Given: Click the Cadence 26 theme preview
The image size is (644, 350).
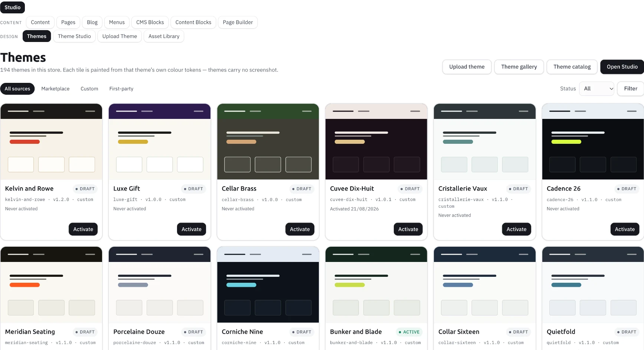Looking at the screenshot, I should pos(593,142).
